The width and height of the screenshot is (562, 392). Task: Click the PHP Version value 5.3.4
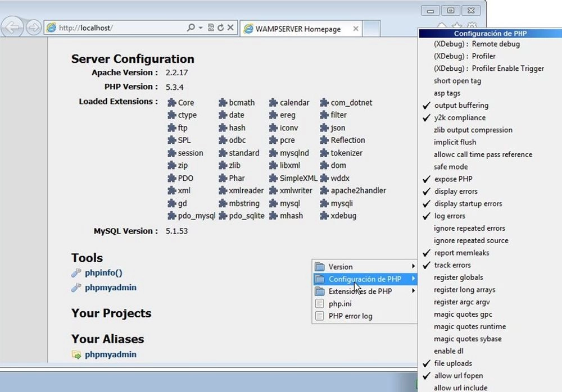(x=175, y=87)
